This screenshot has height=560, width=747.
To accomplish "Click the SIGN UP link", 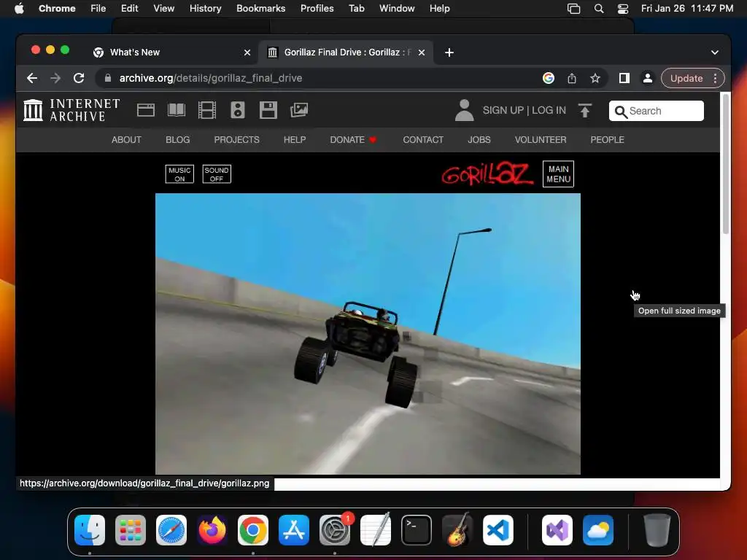I will [x=503, y=111].
